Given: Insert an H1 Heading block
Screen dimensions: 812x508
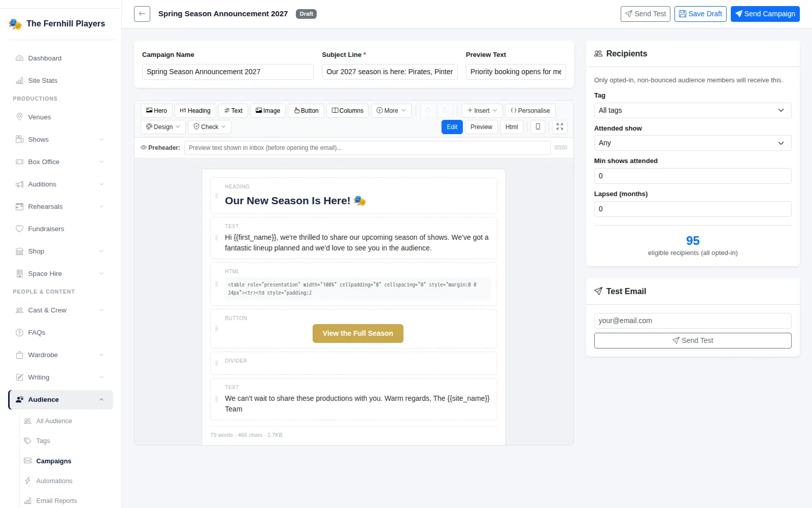Looking at the screenshot, I should pyautogui.click(x=195, y=111).
